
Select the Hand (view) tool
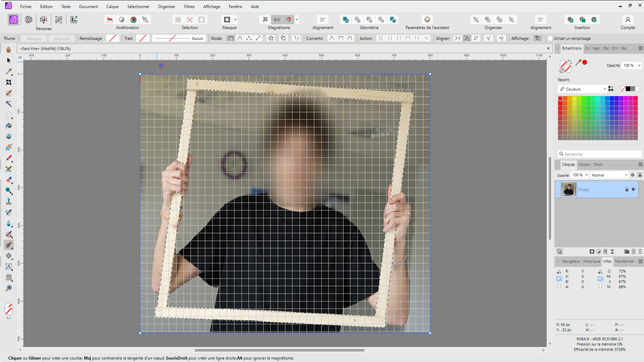tap(9, 50)
